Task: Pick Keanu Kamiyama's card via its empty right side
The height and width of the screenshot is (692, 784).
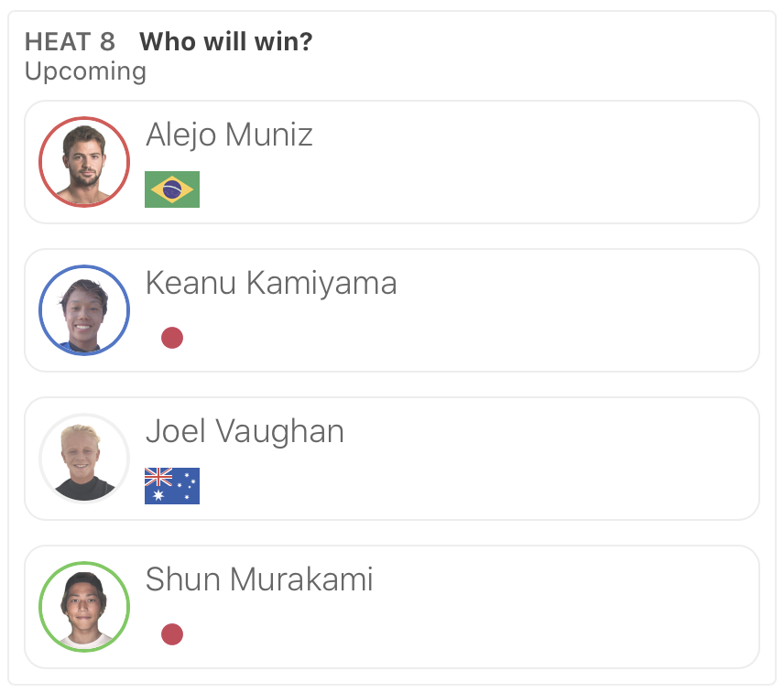Action: 586,310
